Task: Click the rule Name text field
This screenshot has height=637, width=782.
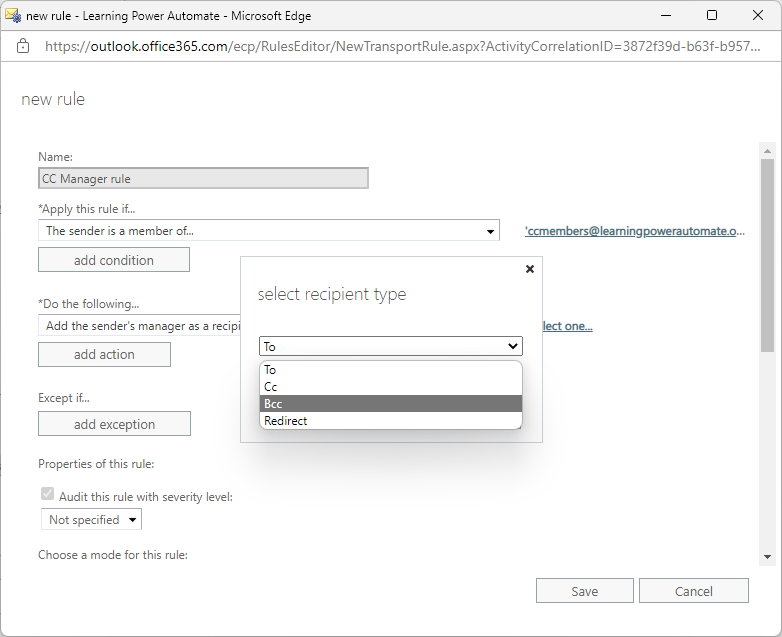Action: click(203, 179)
